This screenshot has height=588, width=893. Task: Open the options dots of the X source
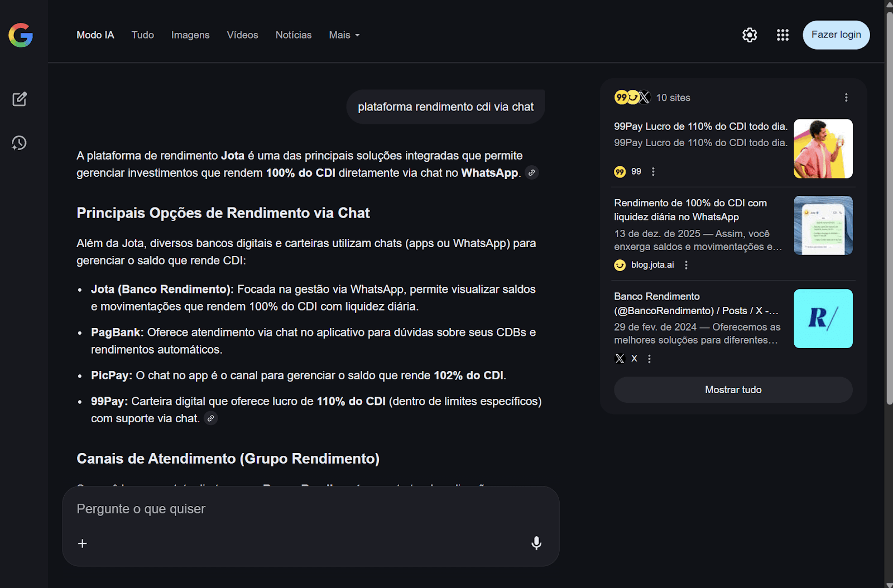coord(649,359)
